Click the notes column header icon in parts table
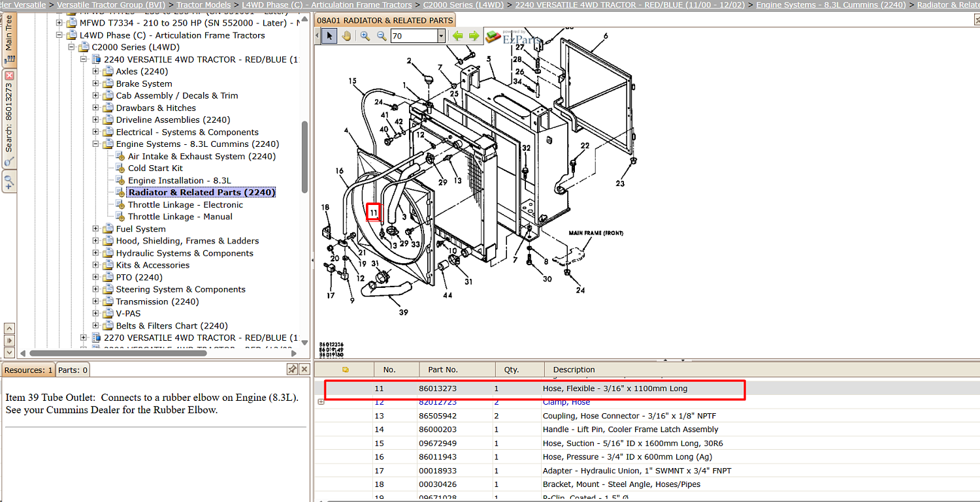980x502 pixels. (345, 369)
